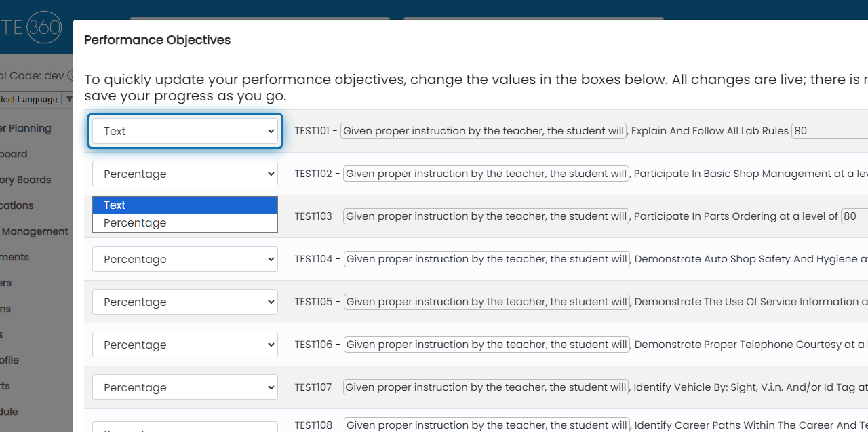The image size is (868, 432).
Task: Click the TEST102 condition text field
Action: coord(486,174)
